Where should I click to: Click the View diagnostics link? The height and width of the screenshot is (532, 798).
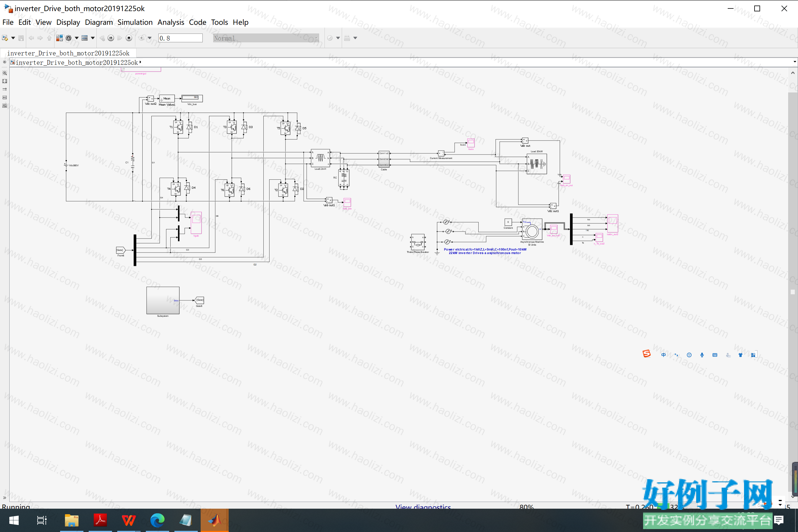pyautogui.click(x=423, y=507)
